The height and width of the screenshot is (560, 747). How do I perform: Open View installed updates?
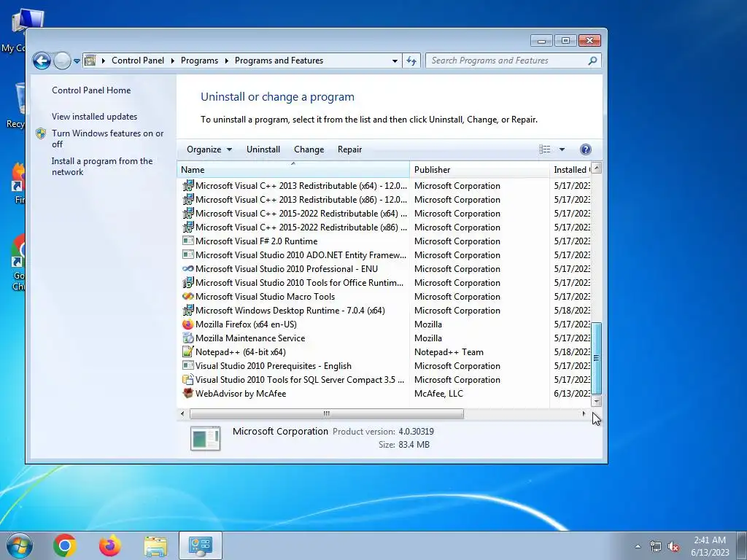[x=94, y=116]
